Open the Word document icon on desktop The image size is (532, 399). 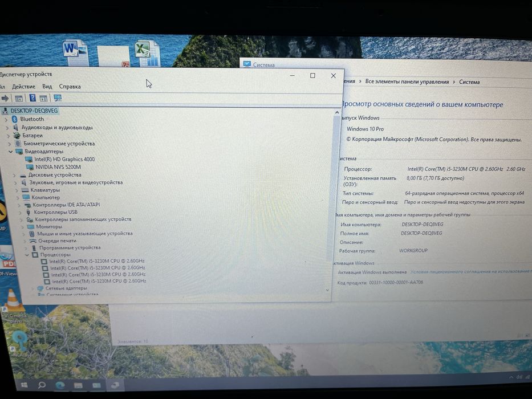(76, 52)
